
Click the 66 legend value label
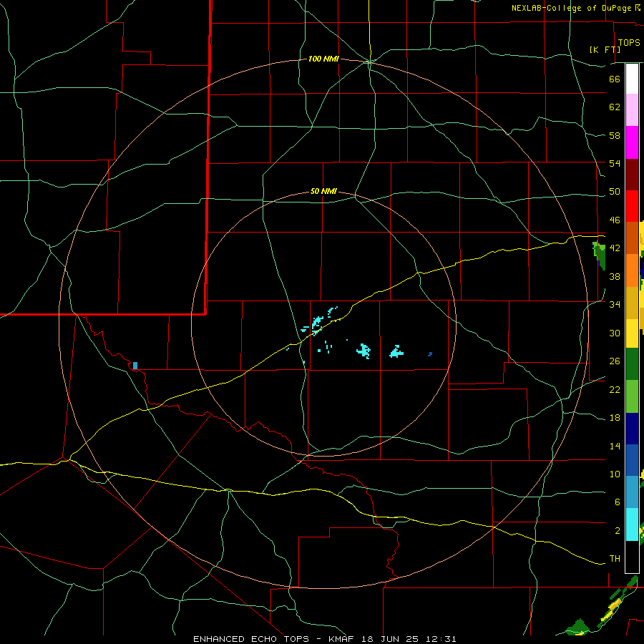pyautogui.click(x=615, y=79)
